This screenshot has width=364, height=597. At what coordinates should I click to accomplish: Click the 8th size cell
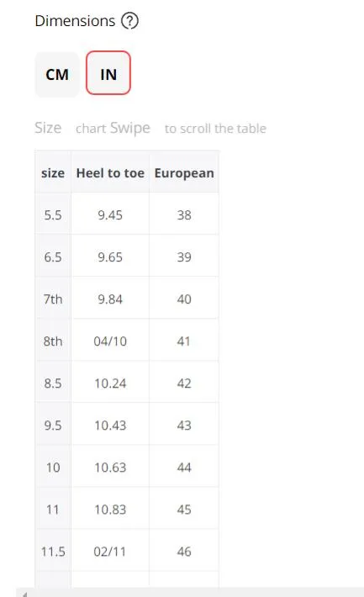pos(53,341)
